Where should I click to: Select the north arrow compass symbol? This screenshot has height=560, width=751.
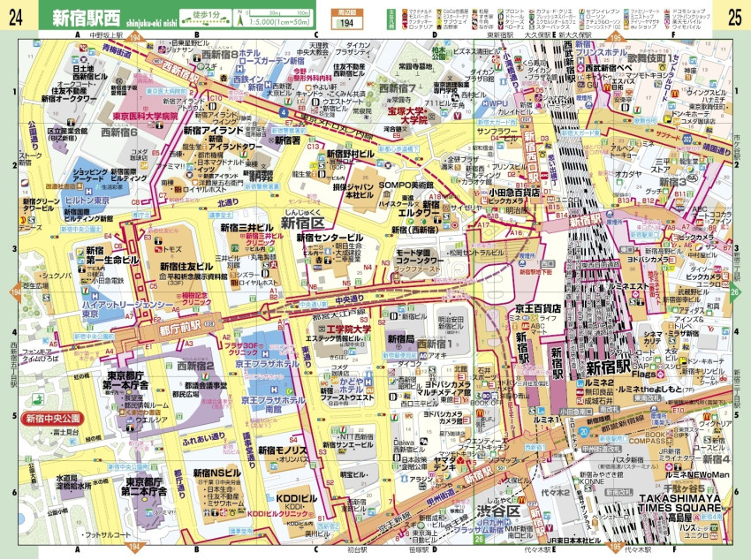point(240,19)
